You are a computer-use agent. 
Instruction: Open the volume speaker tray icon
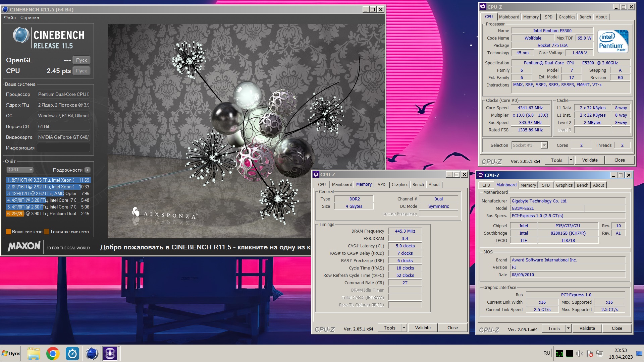(x=579, y=354)
